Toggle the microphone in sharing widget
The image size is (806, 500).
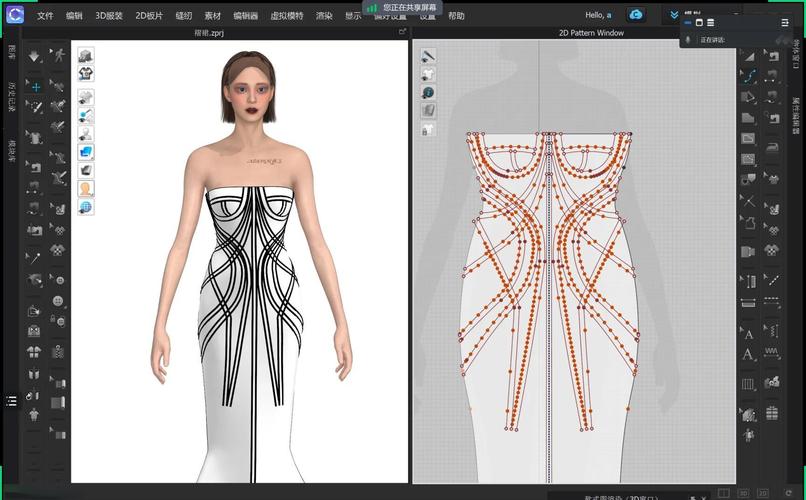click(x=689, y=40)
